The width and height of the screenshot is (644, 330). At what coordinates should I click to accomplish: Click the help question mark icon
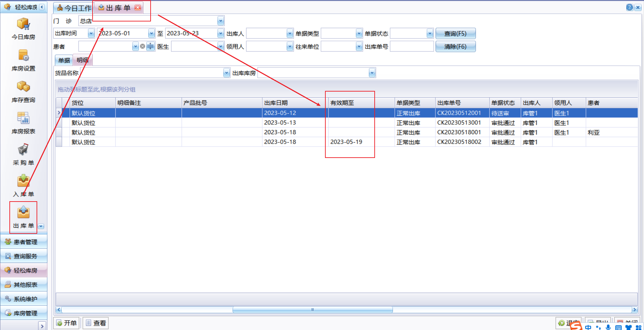coord(630,7)
